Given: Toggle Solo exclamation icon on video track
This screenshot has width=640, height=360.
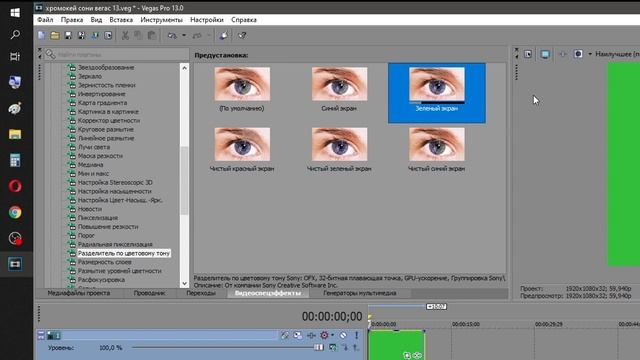Looking at the screenshot, I should [x=356, y=336].
